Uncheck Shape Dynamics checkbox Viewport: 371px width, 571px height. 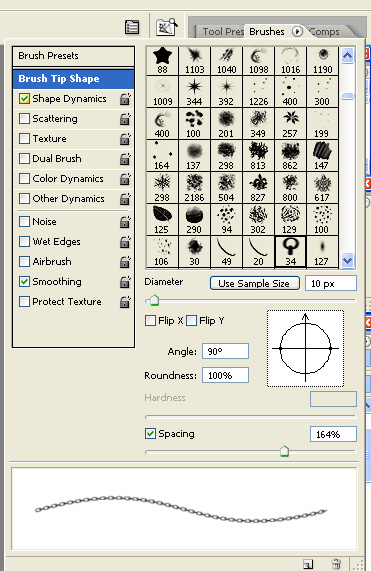tap(24, 99)
